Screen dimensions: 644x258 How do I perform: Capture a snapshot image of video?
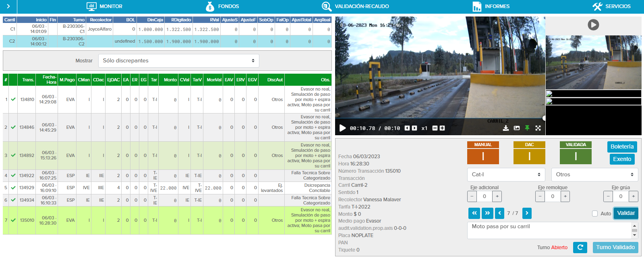click(x=517, y=128)
